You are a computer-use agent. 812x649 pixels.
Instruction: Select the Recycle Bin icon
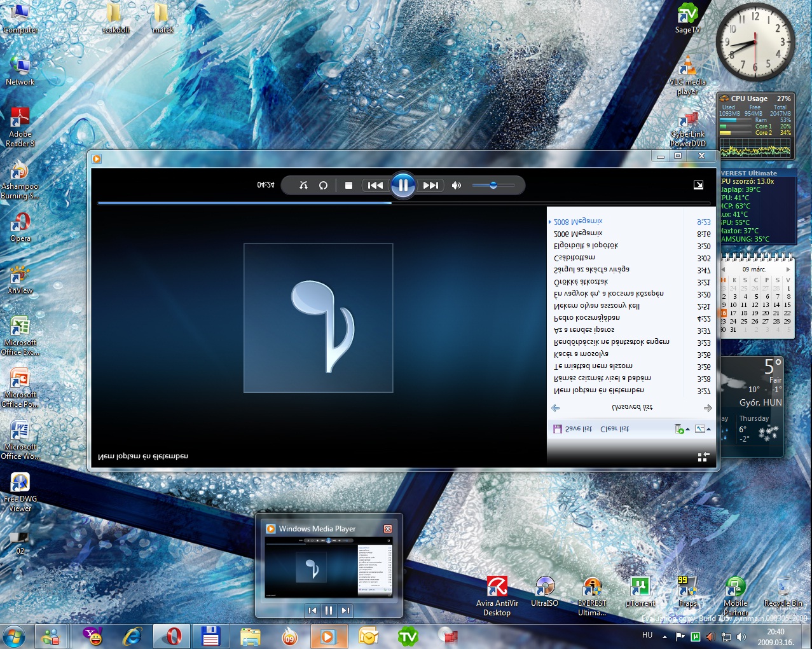tap(783, 591)
